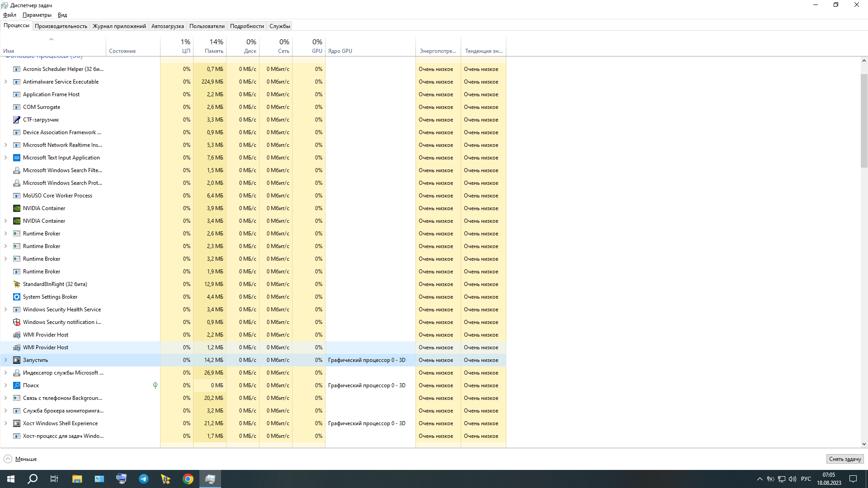Sort by the Ядро GPU column header
The image size is (868, 488).
point(371,47)
